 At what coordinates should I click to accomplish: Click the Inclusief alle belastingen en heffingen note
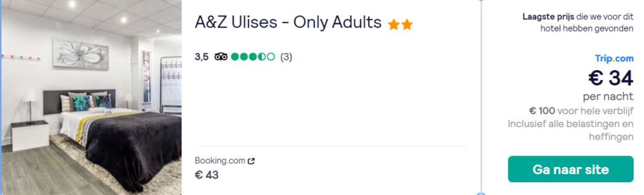(x=571, y=130)
